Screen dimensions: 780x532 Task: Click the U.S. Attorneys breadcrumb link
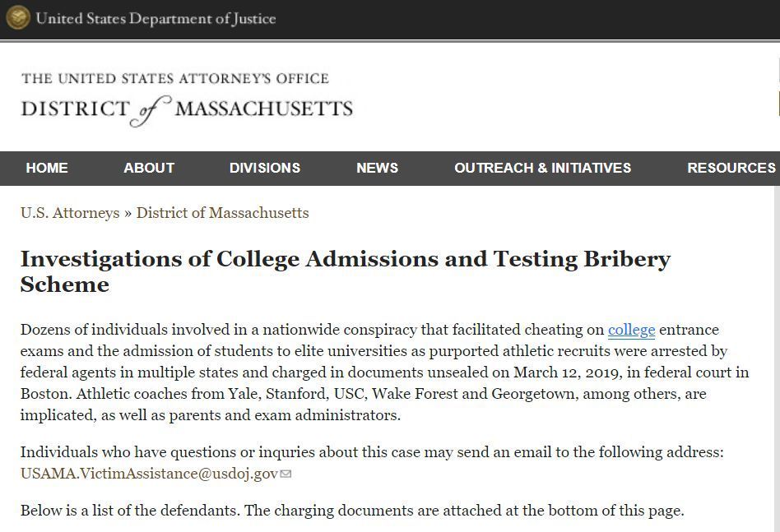click(x=70, y=213)
